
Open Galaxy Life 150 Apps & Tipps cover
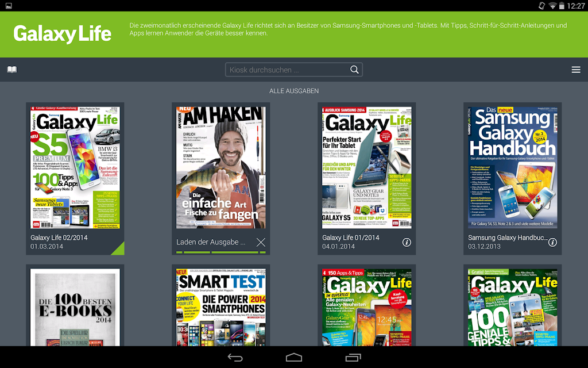point(367,307)
